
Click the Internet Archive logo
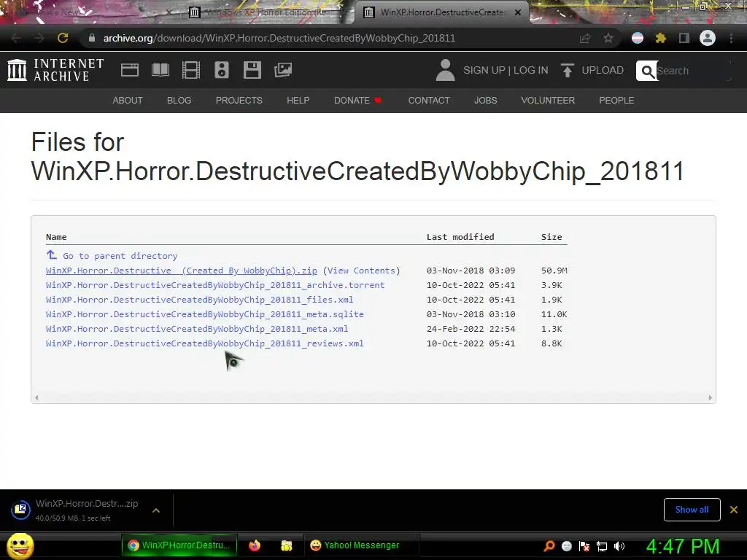pos(55,70)
